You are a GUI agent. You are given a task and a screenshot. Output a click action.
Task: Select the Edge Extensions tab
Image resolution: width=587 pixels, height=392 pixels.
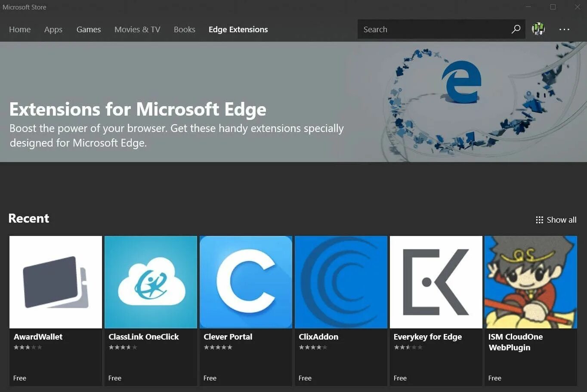tap(238, 29)
